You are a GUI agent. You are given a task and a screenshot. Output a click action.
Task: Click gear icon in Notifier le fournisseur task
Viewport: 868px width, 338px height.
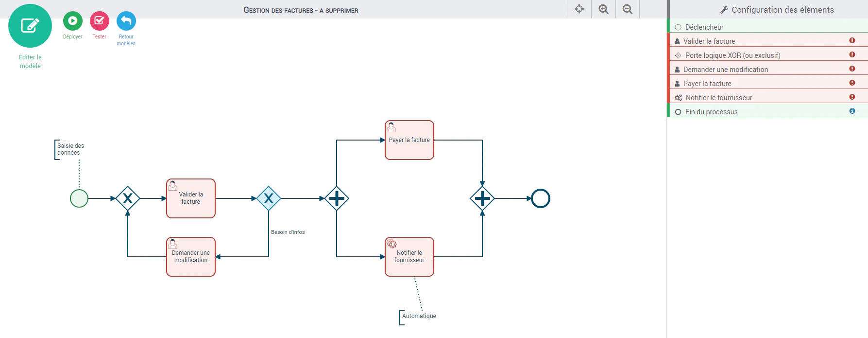pyautogui.click(x=391, y=244)
